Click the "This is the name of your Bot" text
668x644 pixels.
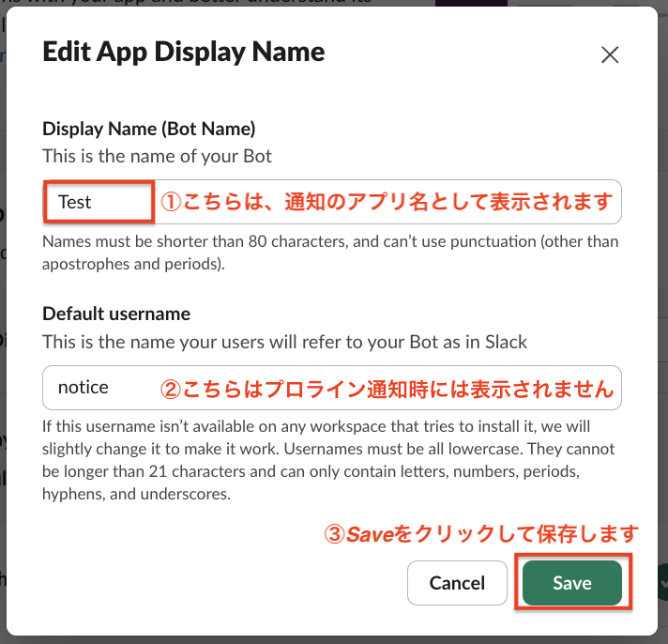[x=157, y=155]
